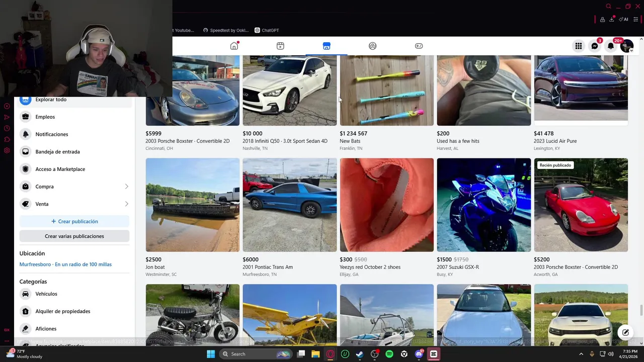Open the 2007 Suzuki GSX-R listing photo
Viewport: 644px width, 362px height.
click(x=484, y=205)
